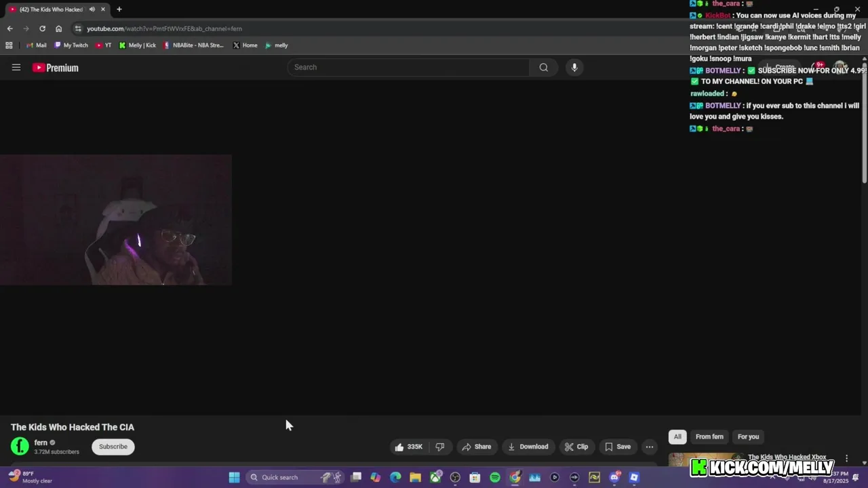The image size is (868, 488).
Task: Close The Kids Who Hacked tab
Action: [x=103, y=9]
